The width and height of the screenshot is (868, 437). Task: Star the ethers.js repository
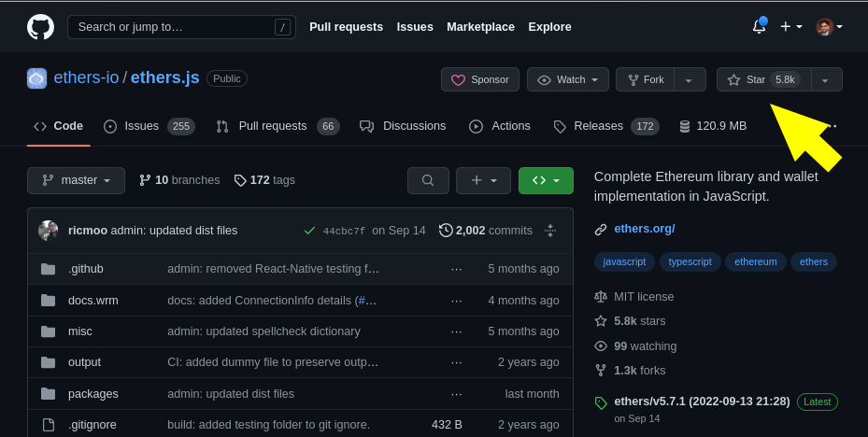point(764,79)
